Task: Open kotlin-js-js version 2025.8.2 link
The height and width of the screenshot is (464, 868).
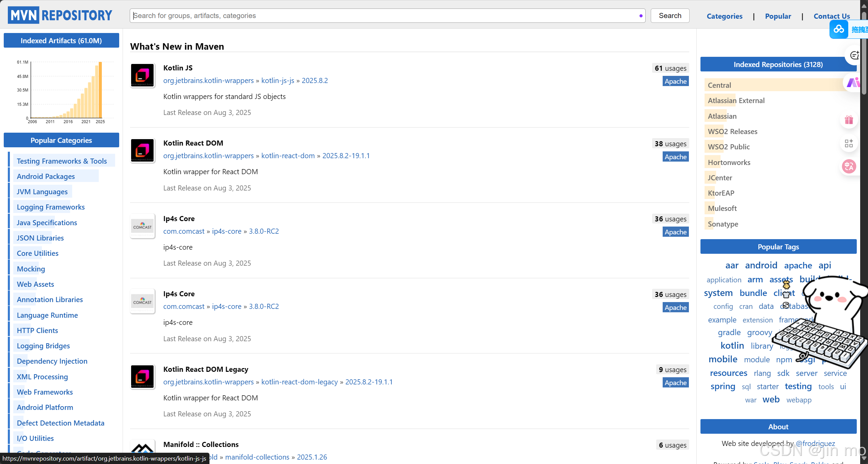Action: 315,80
